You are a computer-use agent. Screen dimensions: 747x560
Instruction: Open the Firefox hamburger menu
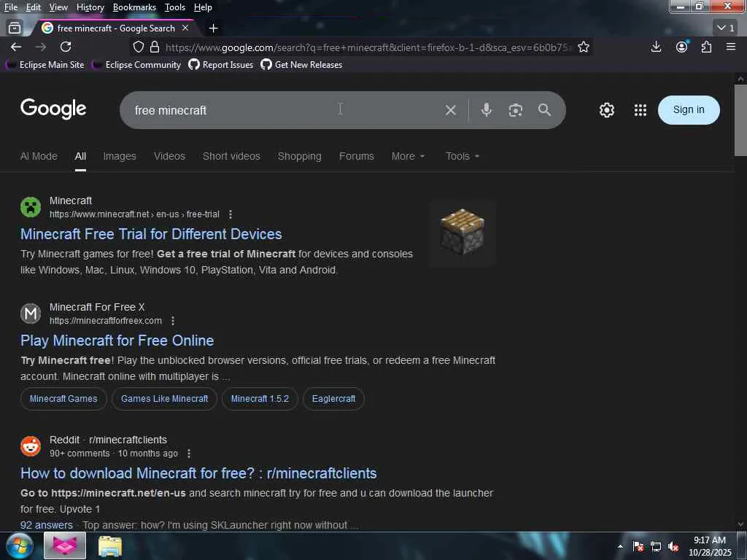731,47
